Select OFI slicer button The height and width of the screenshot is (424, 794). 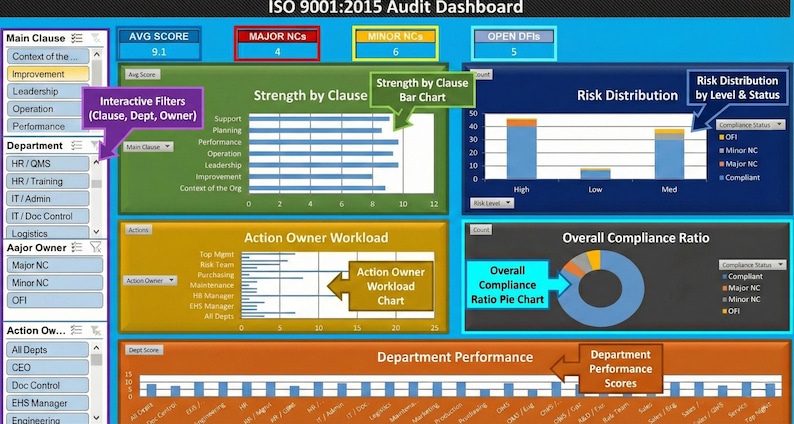(55, 300)
